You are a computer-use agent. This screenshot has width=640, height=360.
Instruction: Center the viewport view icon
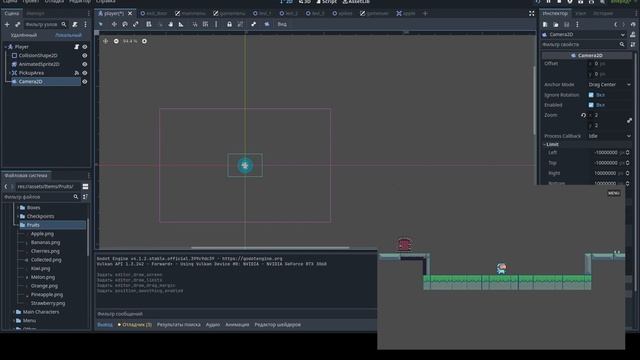(x=105, y=41)
